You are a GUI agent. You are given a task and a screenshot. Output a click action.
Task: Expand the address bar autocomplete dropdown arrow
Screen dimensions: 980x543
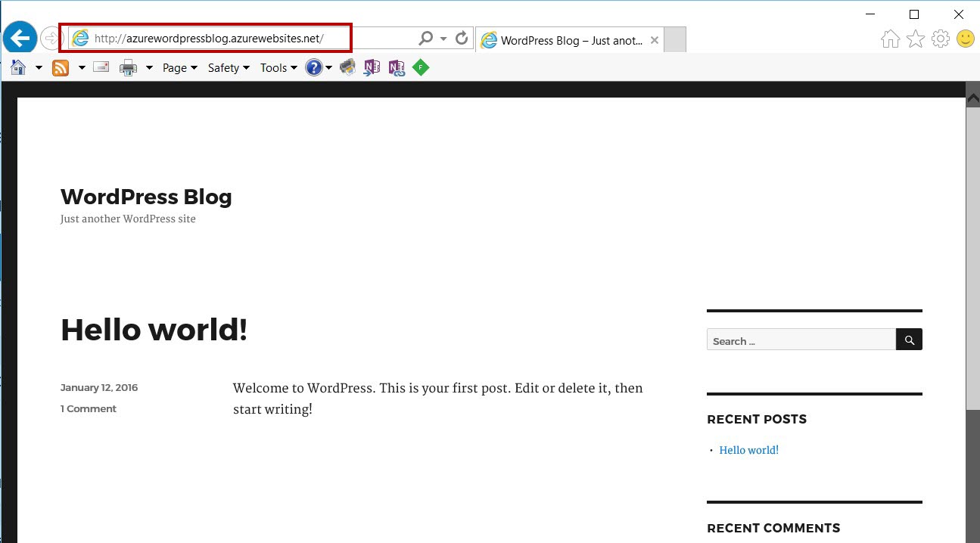point(443,39)
